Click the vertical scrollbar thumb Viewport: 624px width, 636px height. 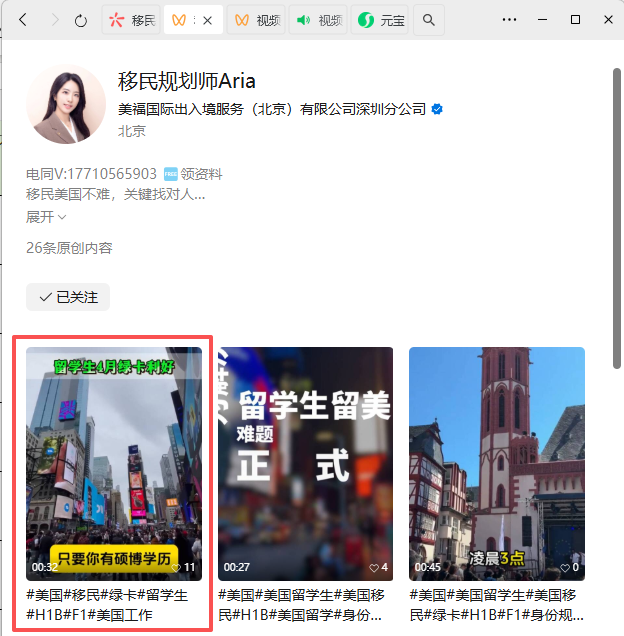point(617,218)
